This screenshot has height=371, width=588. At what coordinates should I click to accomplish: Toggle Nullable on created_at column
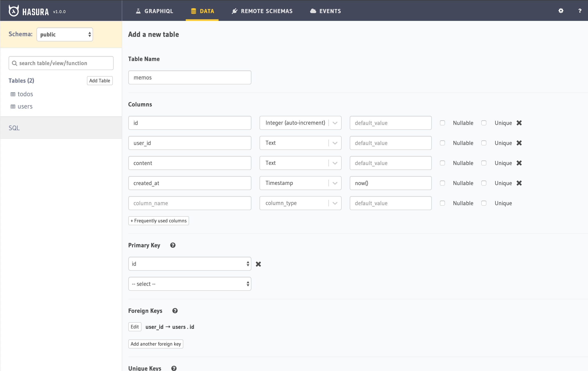tap(442, 183)
